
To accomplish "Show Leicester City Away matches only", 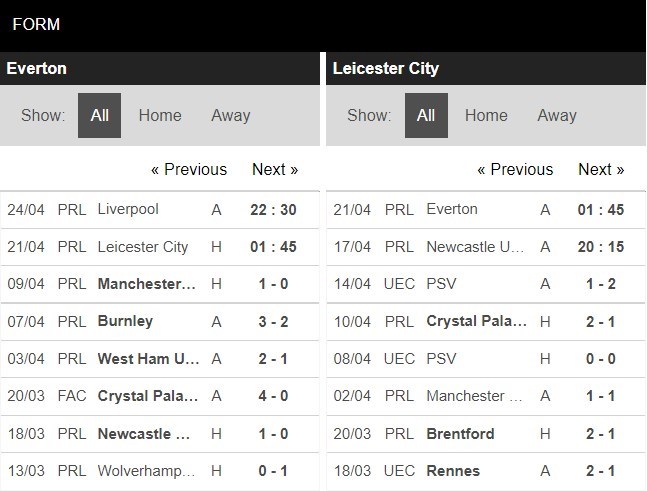I will (557, 115).
